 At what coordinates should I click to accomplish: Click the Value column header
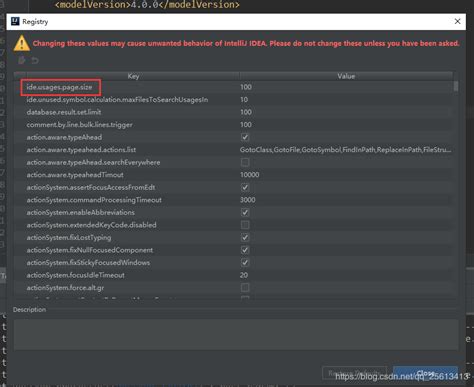(346, 76)
